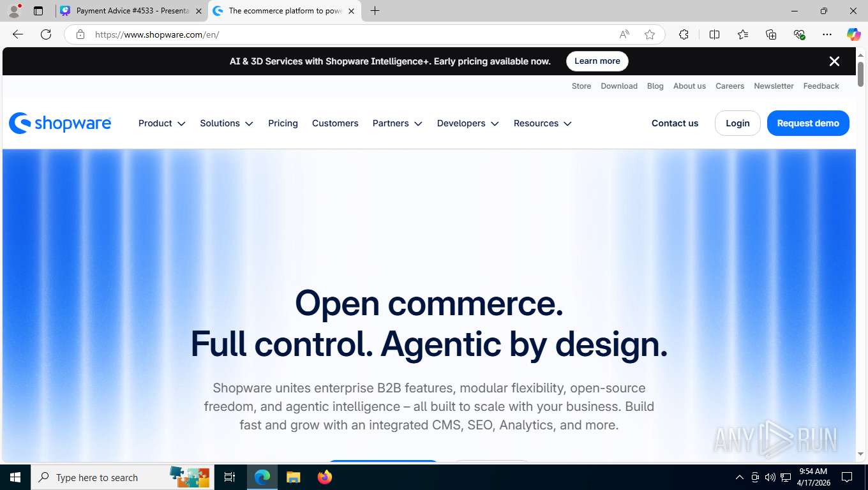The width and height of the screenshot is (868, 490).
Task: Expand the Product menu
Action: tap(162, 123)
